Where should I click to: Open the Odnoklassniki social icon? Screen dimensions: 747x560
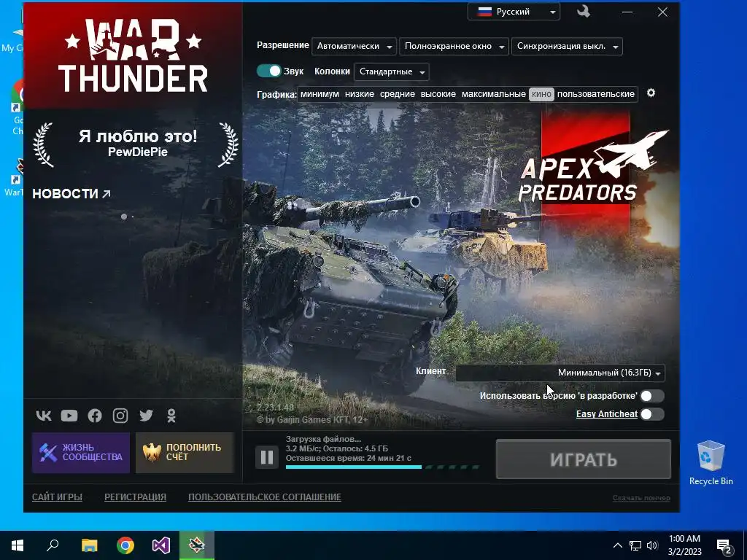pyautogui.click(x=171, y=416)
